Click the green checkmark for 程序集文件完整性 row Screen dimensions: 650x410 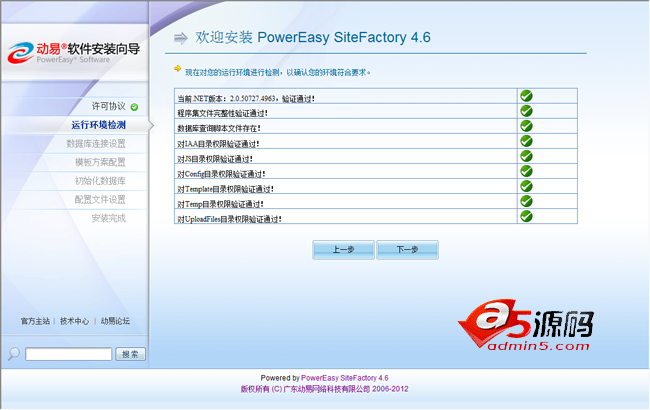526,111
